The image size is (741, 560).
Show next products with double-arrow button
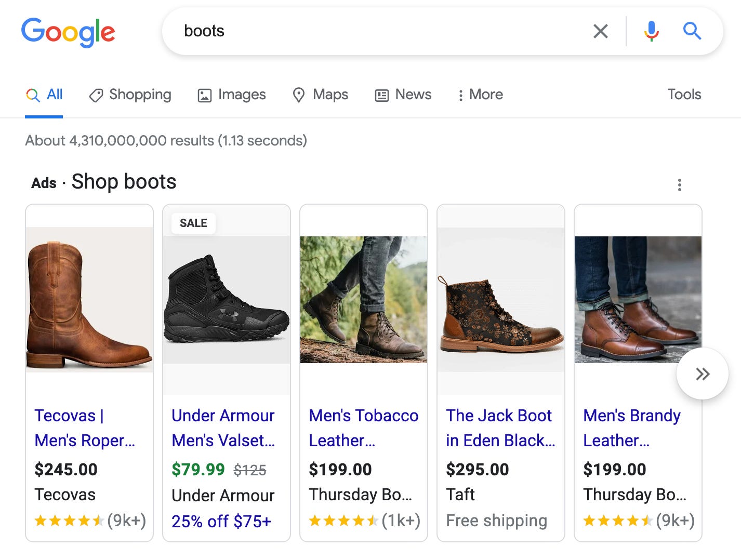(x=703, y=374)
